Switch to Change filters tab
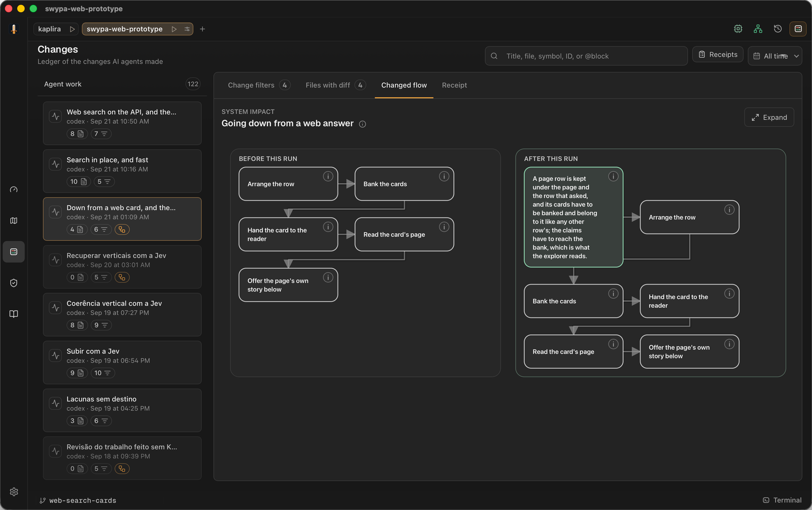 click(258, 85)
